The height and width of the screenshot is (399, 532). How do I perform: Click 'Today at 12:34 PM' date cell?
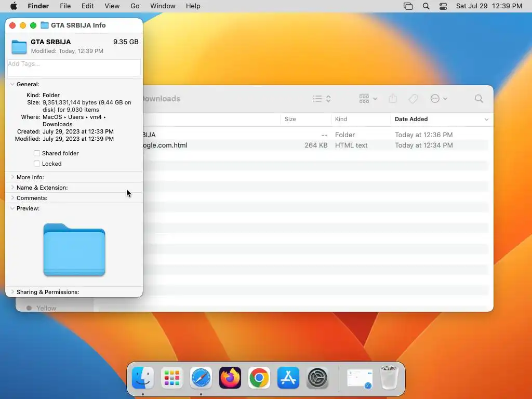(x=424, y=145)
